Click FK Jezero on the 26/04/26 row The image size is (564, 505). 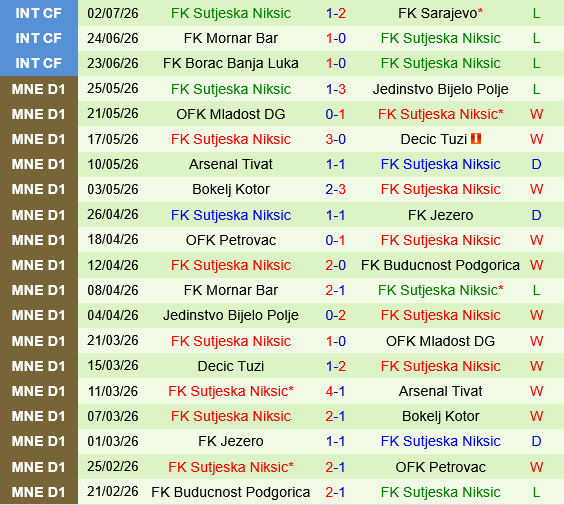(x=440, y=215)
